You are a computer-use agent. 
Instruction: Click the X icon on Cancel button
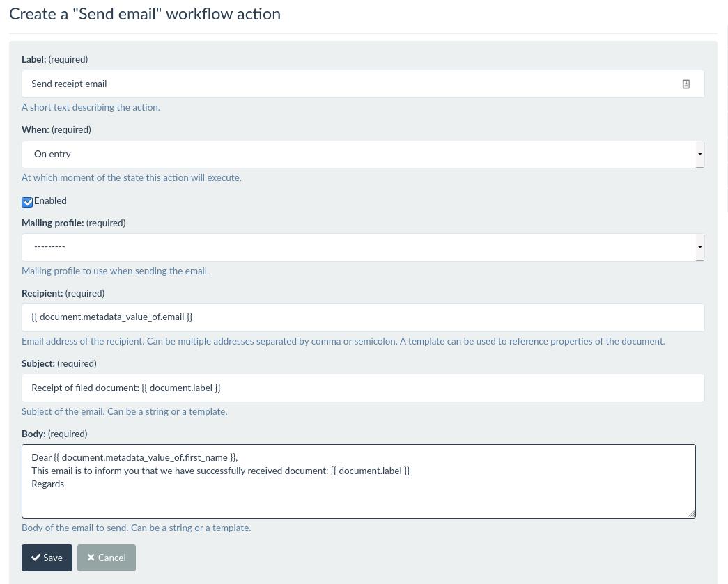[91, 558]
